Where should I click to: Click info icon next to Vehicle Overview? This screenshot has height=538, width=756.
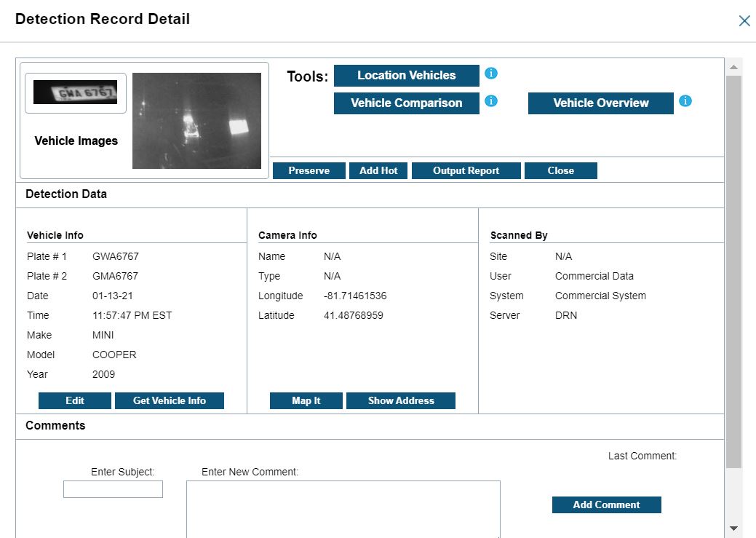click(685, 101)
